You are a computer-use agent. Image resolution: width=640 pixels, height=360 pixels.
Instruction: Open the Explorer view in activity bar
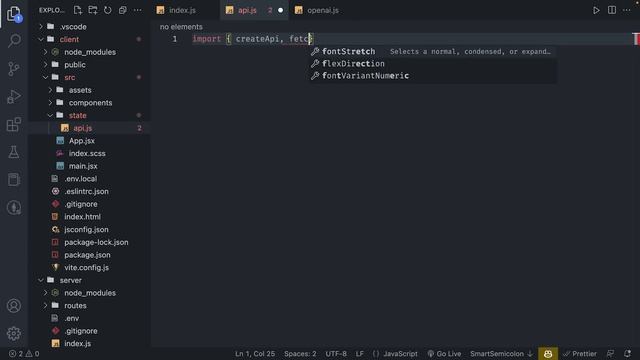coord(14,13)
